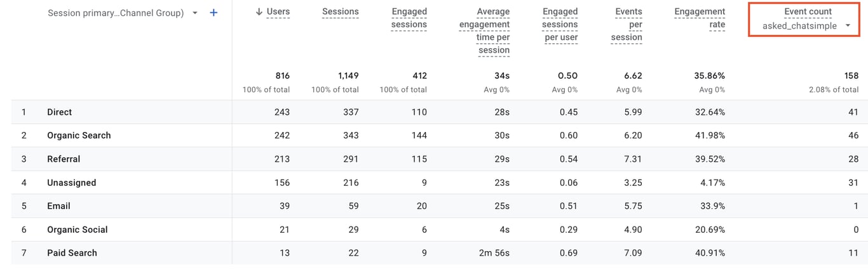Image resolution: width=868 pixels, height=276 pixels.
Task: Click the Engagement rate column header
Action: (699, 18)
